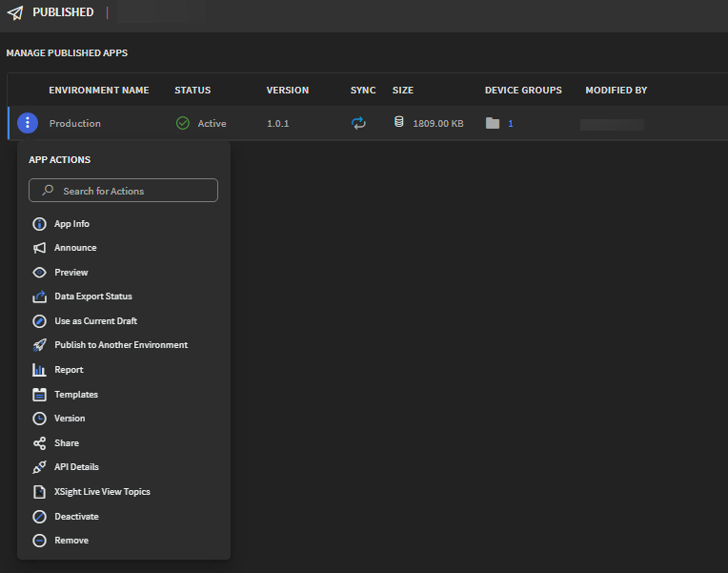Focus the Search for Actions field

tap(123, 191)
